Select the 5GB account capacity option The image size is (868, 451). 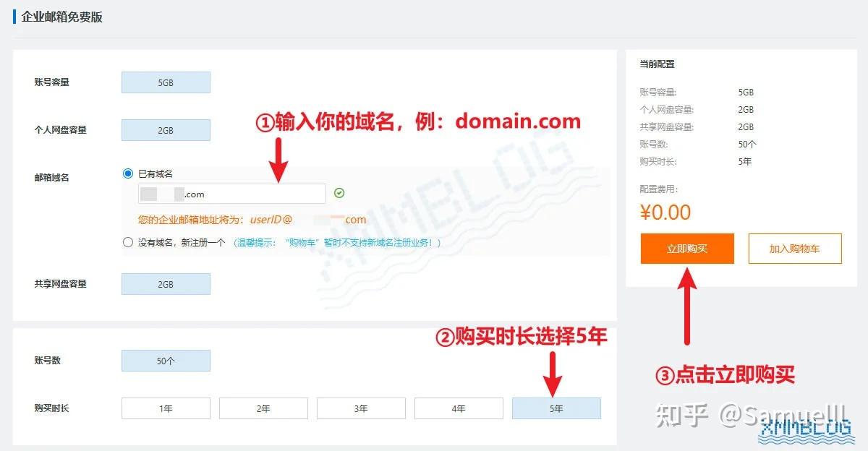[x=166, y=82]
